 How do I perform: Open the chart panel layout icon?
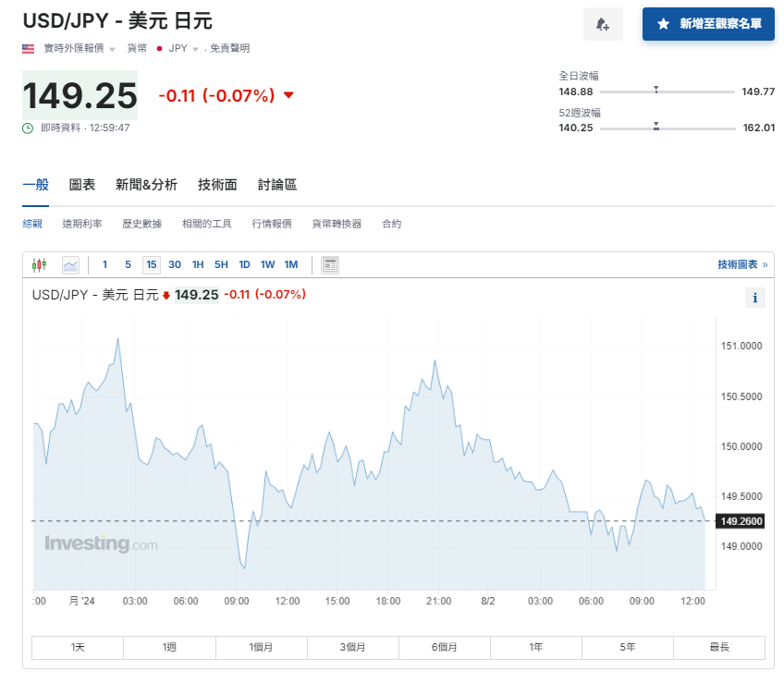pyautogui.click(x=329, y=264)
